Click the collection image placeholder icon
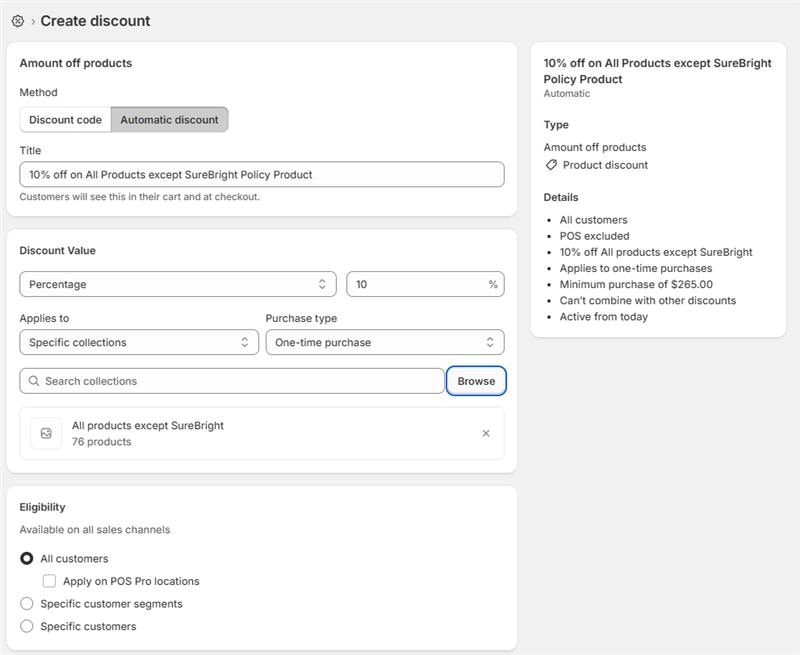 46,433
